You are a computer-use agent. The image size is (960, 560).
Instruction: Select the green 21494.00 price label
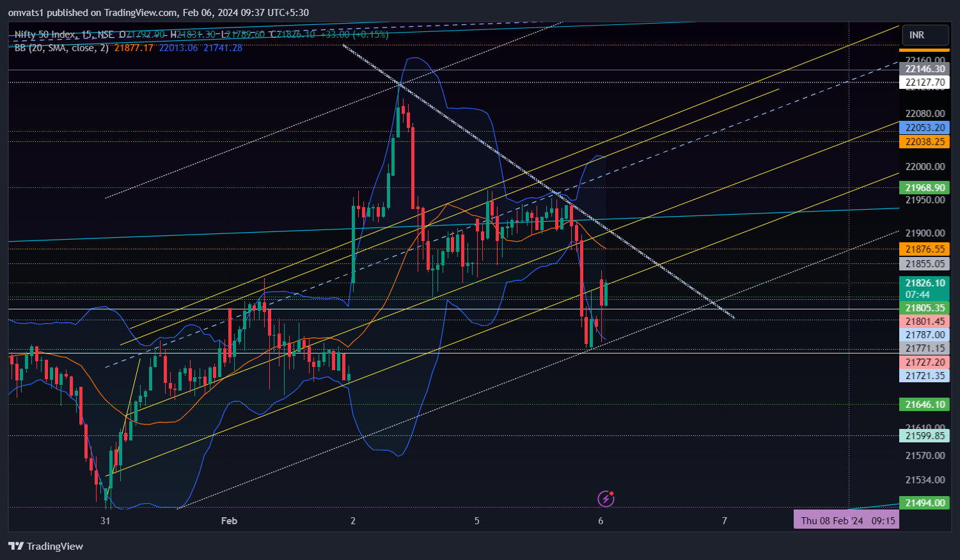tap(924, 503)
